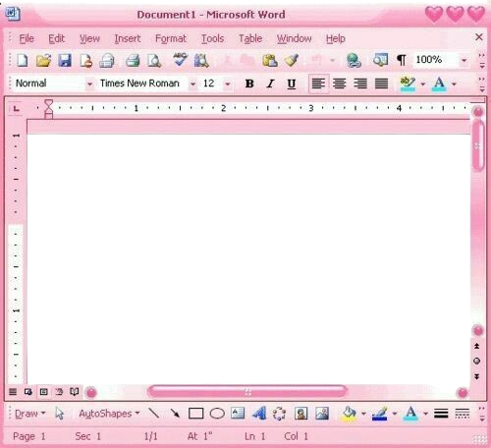491x448 pixels.
Task: Toggle Underline formatting
Action: point(292,84)
